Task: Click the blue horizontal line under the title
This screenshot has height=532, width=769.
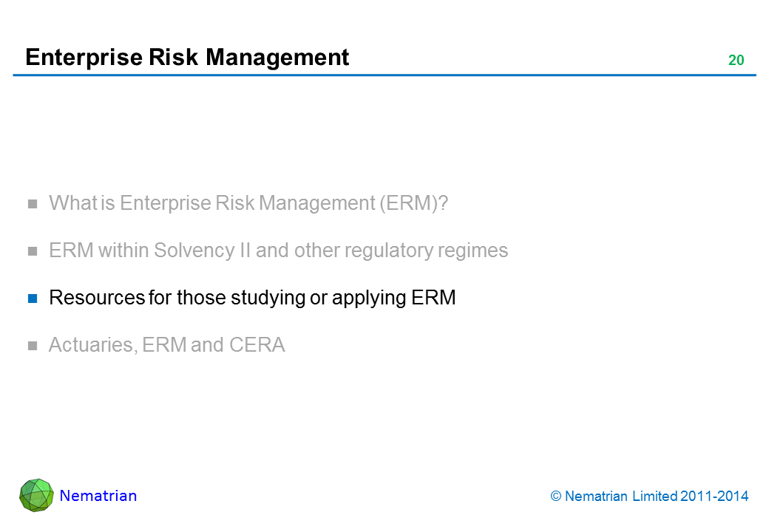Action: coord(384,75)
